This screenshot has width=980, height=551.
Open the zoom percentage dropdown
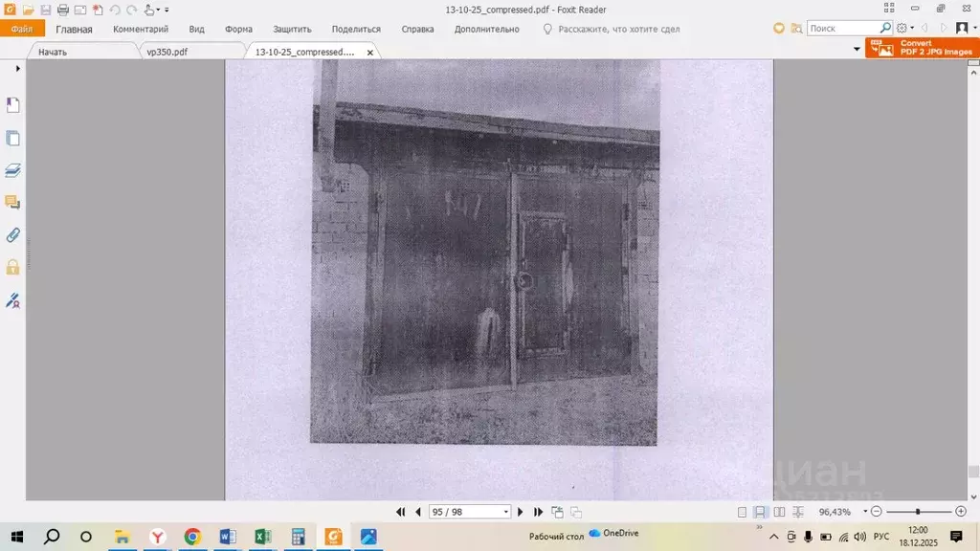[x=865, y=512]
